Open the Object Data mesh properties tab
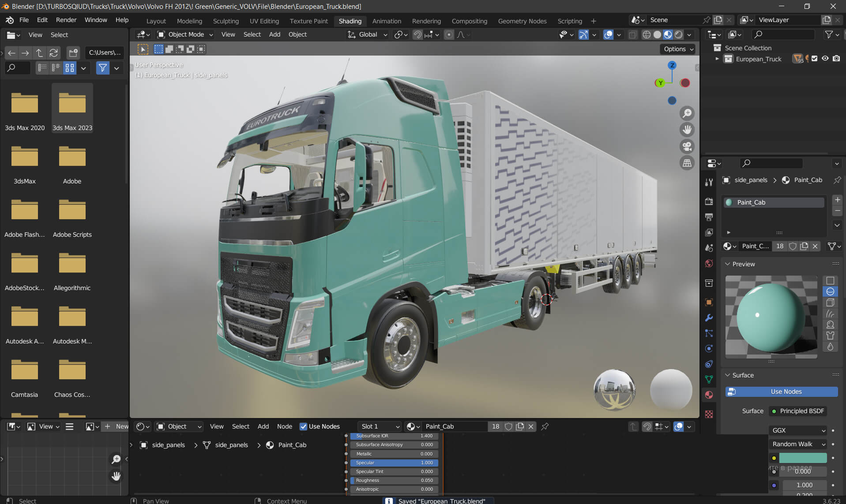Image resolution: width=846 pixels, height=504 pixels. (709, 379)
